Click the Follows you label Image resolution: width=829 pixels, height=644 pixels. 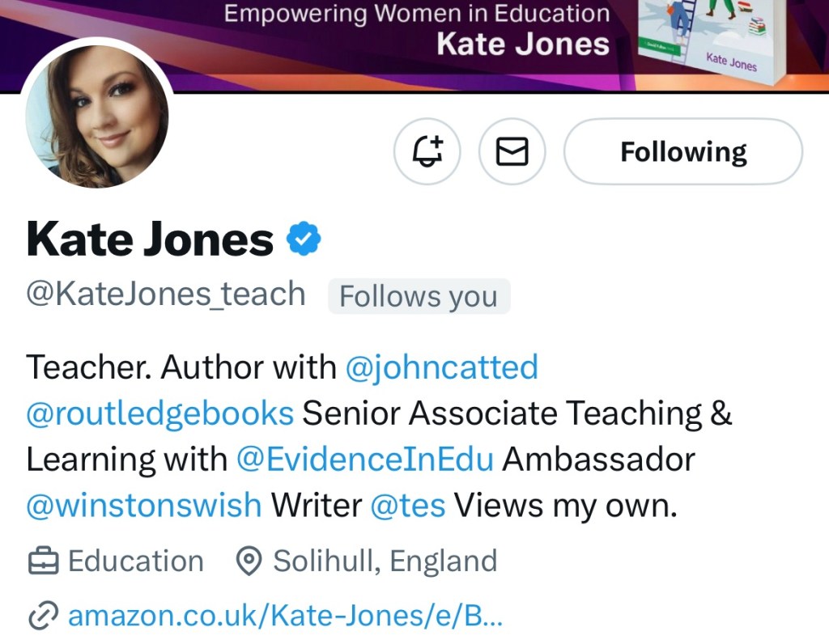pyautogui.click(x=419, y=296)
